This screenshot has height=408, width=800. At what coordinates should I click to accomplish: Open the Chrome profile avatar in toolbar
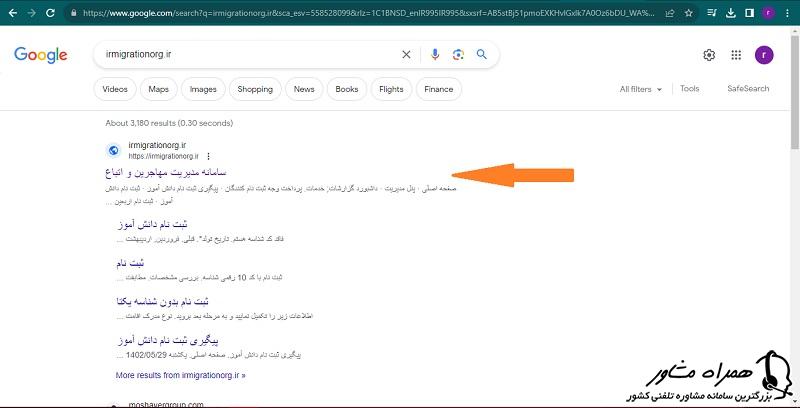pos(768,13)
